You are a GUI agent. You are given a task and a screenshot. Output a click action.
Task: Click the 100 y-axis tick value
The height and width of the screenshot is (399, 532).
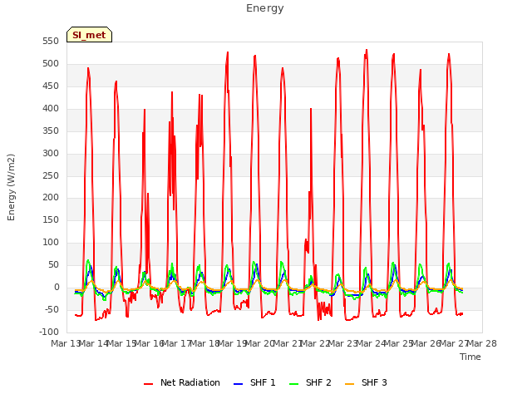tap(51, 242)
